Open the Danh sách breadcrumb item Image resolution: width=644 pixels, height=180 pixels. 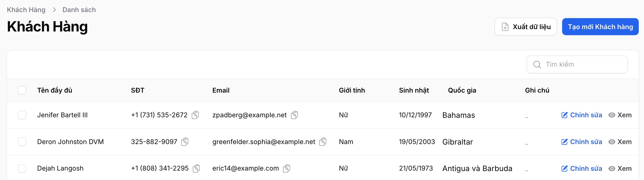tap(79, 10)
